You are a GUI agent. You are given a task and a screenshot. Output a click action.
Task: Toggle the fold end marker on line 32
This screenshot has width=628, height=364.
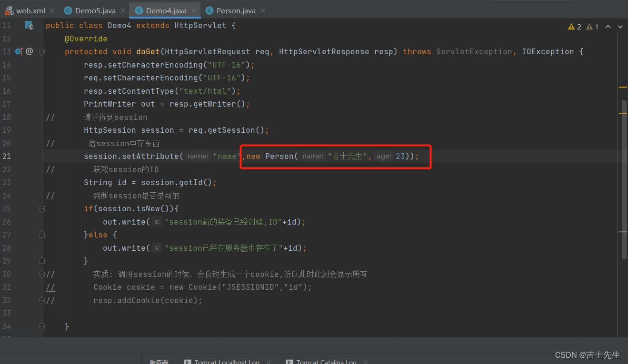[x=42, y=300]
